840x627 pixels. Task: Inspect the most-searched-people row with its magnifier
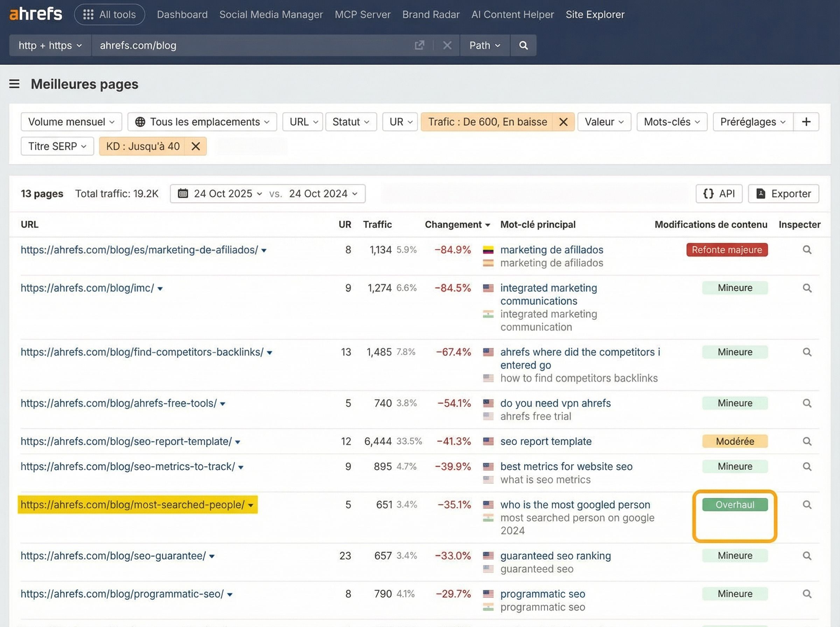tap(807, 505)
